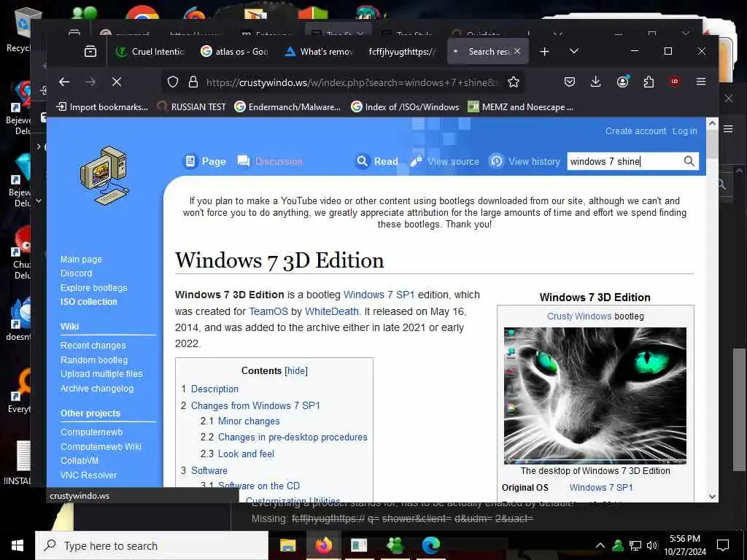Expand the list all tabs chevron
This screenshot has height=560, width=747.
[574, 52]
